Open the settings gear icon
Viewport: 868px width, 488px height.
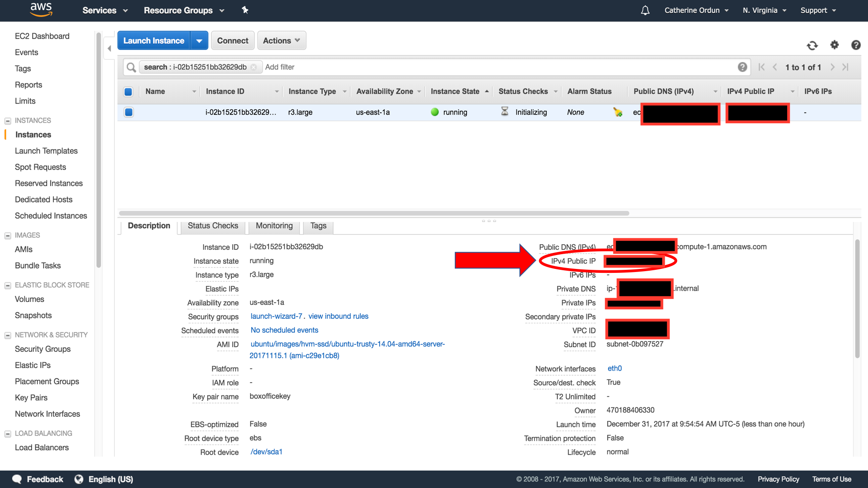click(x=834, y=45)
